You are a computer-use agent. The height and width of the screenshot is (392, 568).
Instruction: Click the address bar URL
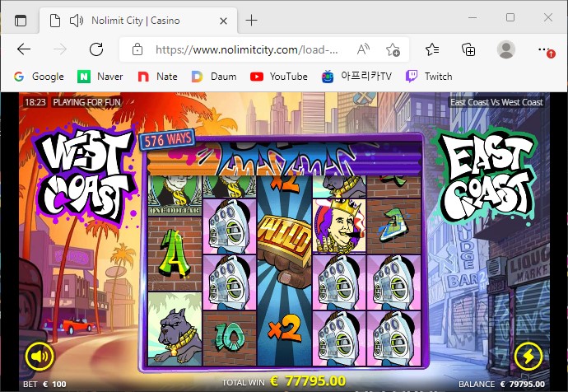246,49
